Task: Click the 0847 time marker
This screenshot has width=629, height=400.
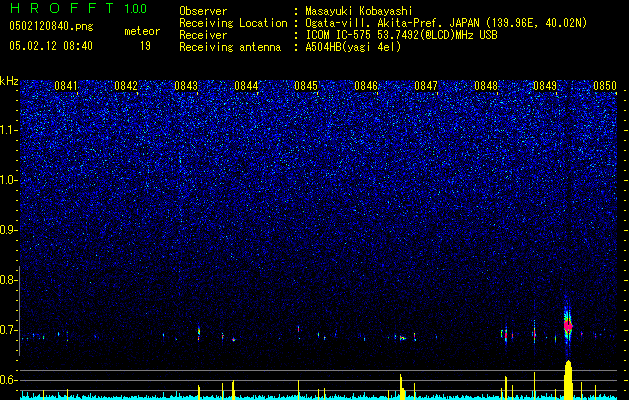Action: point(426,86)
